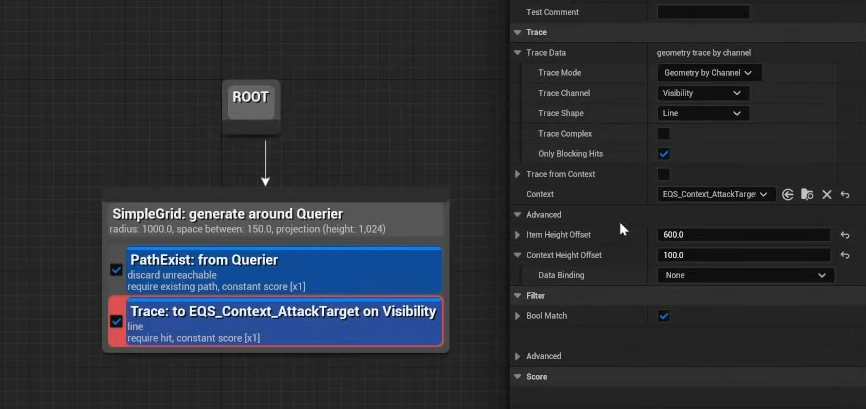The height and width of the screenshot is (409, 866).
Task: Open the Trace Shape Line dropdown
Action: click(702, 113)
